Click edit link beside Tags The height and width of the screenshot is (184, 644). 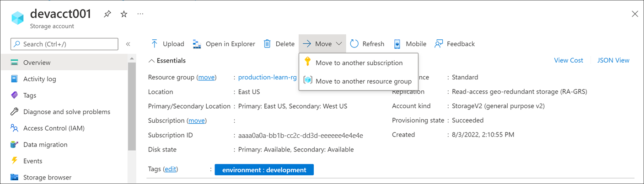pos(171,169)
